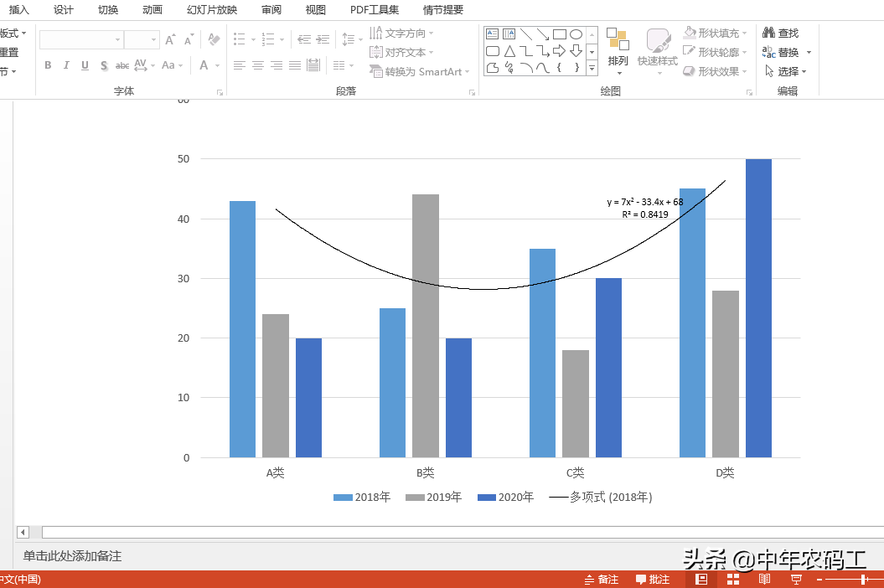Select the curve shape tool
Viewport: 884px width, 588px height.
pyautogui.click(x=543, y=68)
